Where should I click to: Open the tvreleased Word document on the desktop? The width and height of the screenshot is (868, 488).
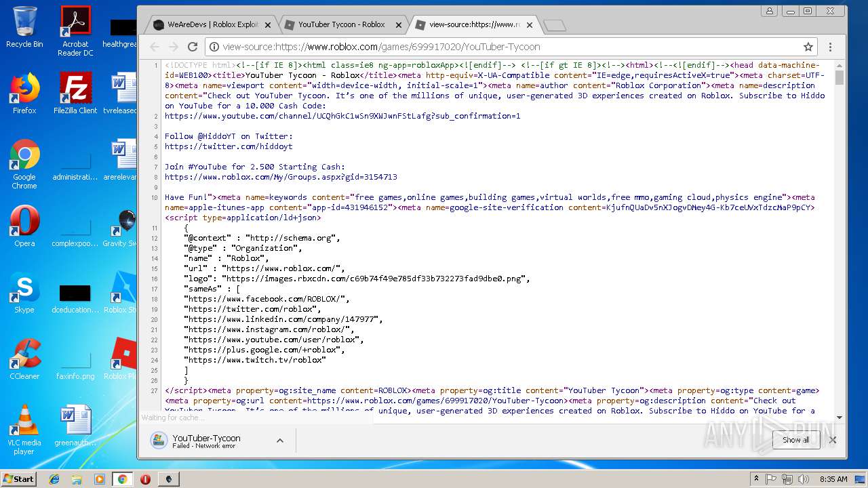coord(122,94)
